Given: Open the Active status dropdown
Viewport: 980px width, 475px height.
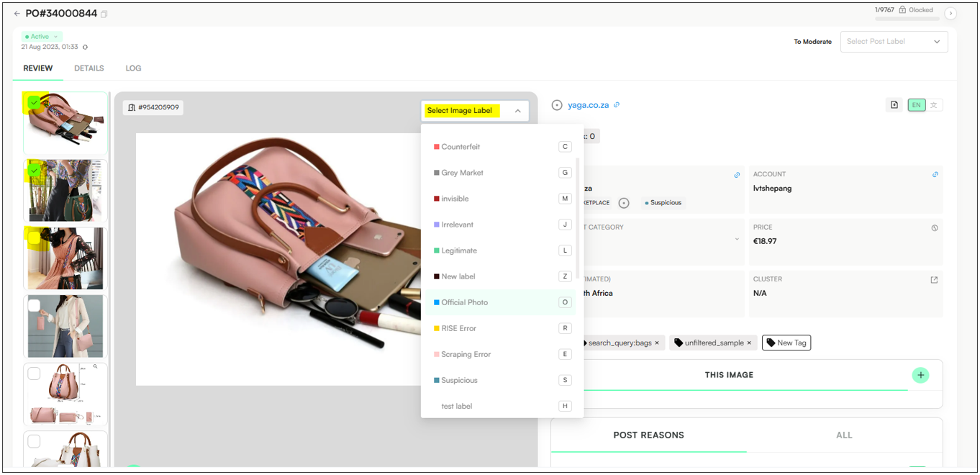Looking at the screenshot, I should pos(42,37).
